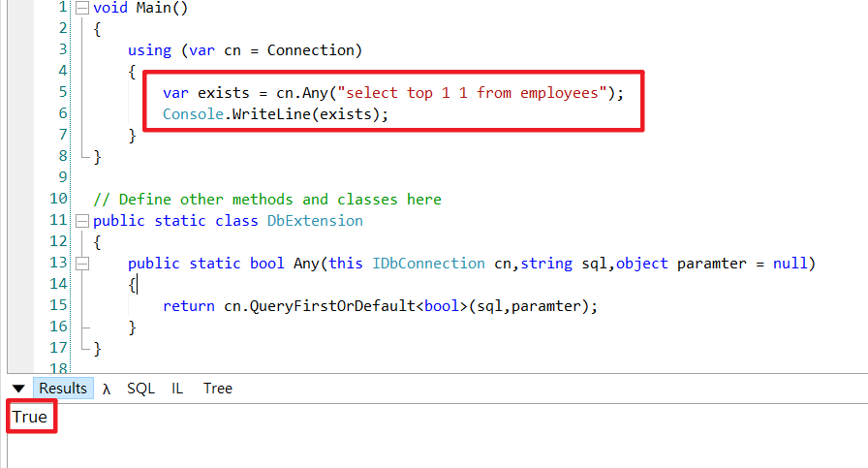Collapse the DbExtension class fold marker

click(x=82, y=221)
